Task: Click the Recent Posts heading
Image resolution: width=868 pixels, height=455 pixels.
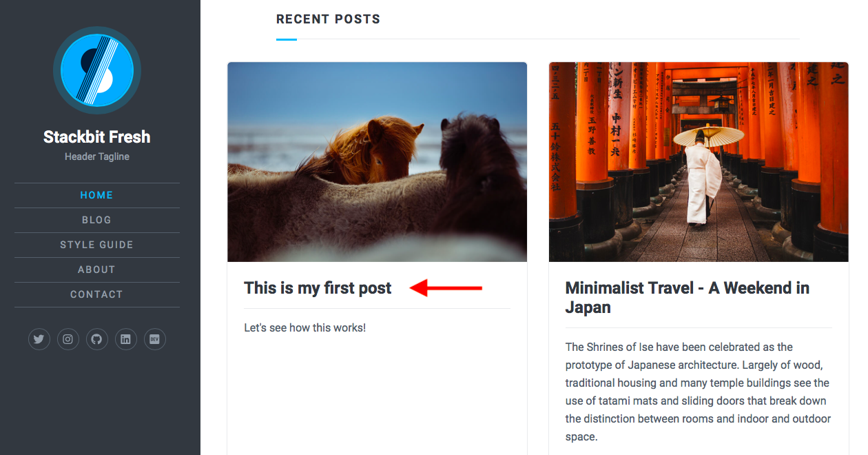Action: 328,19
